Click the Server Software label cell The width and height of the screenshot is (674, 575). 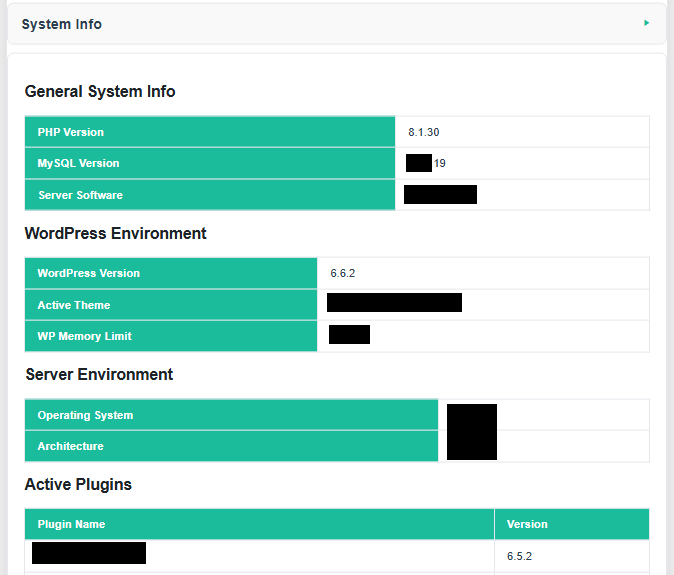pyautogui.click(x=210, y=195)
